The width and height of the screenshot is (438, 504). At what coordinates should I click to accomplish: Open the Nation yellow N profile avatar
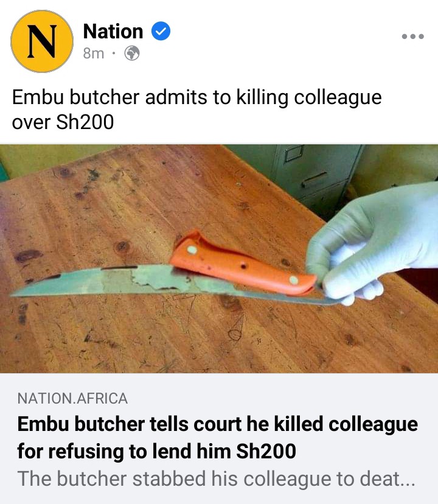pos(42,41)
